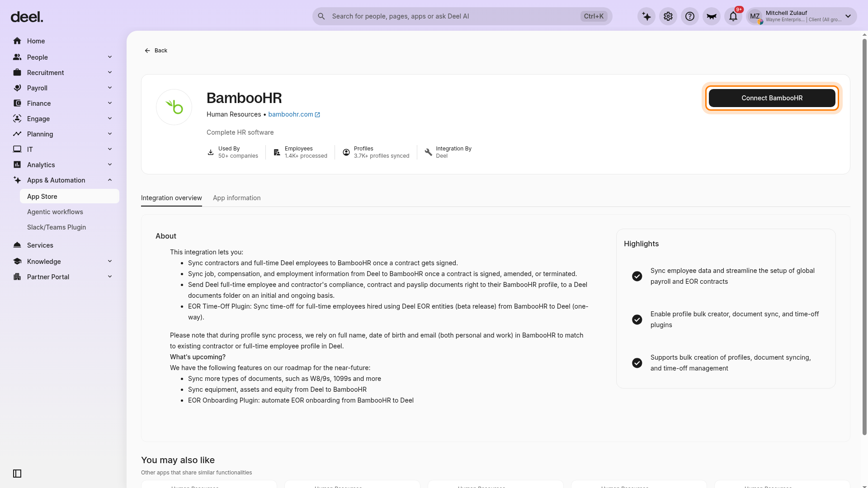This screenshot has width=868, height=488.
Task: Expand the Recruitment menu chevron
Action: click(x=110, y=72)
